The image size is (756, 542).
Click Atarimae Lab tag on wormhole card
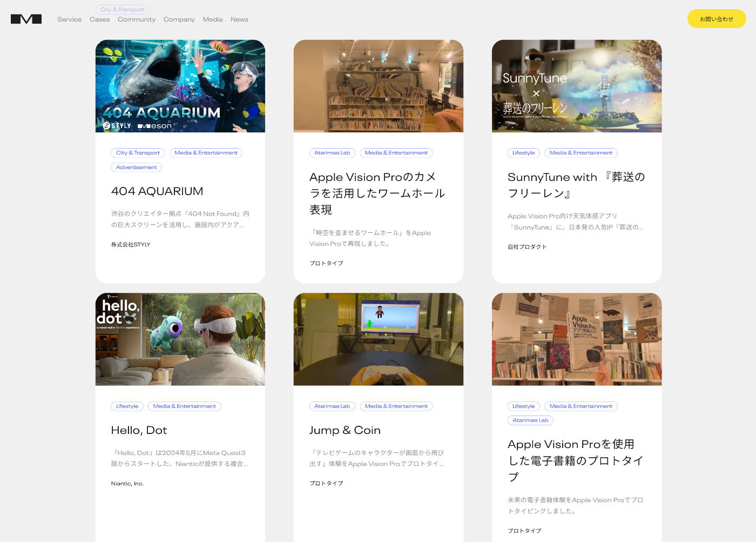point(332,153)
